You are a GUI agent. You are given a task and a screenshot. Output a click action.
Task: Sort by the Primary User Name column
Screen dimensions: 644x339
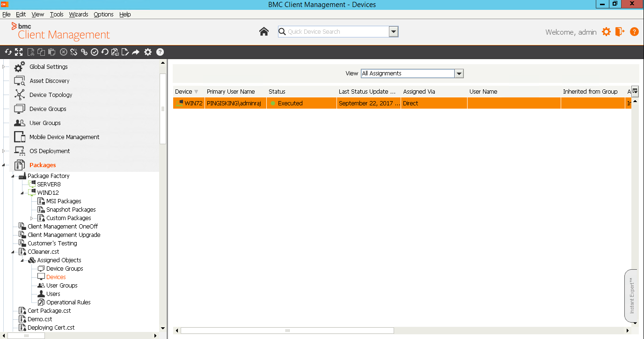point(235,92)
